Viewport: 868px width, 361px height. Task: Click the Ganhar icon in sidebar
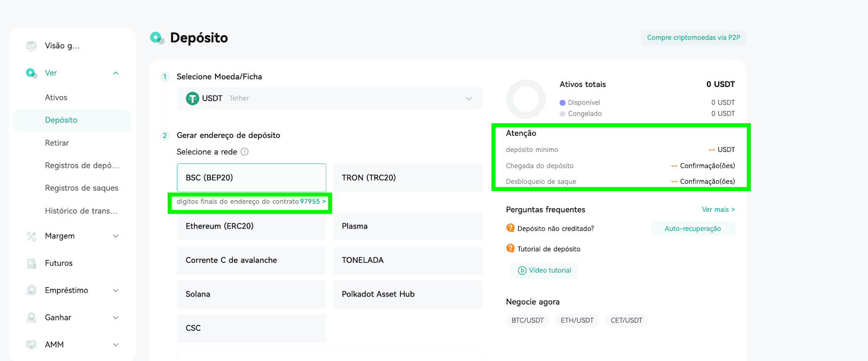pos(31,318)
